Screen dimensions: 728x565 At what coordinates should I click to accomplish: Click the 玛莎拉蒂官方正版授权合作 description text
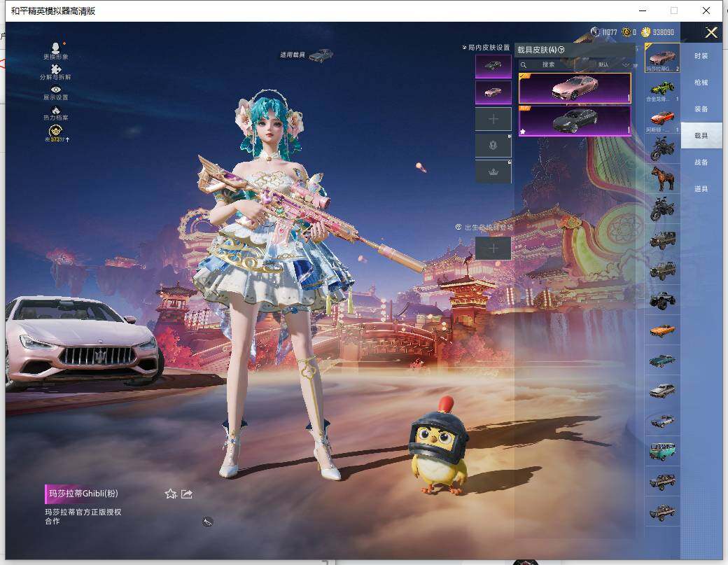pos(83,516)
